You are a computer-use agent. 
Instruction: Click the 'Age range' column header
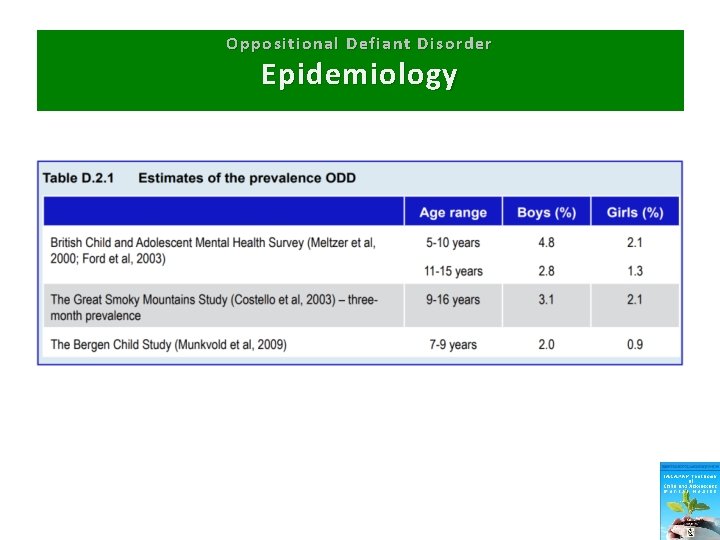pos(453,213)
